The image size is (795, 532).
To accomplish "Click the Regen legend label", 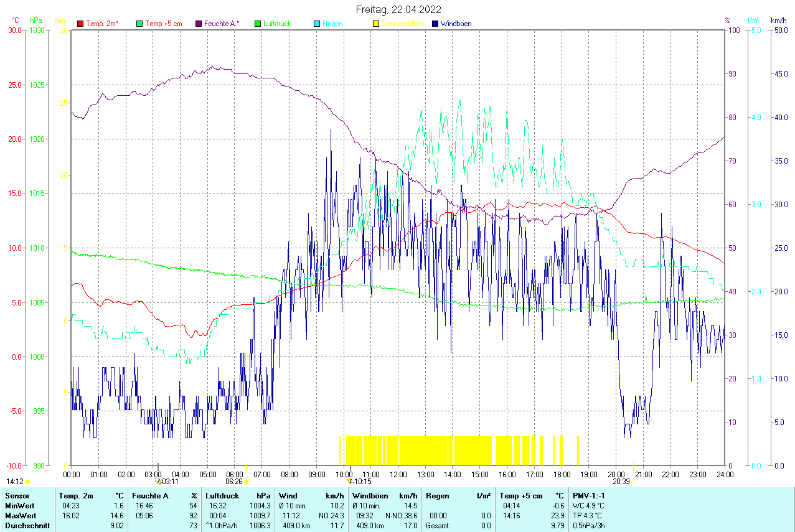I will pyautogui.click(x=332, y=24).
